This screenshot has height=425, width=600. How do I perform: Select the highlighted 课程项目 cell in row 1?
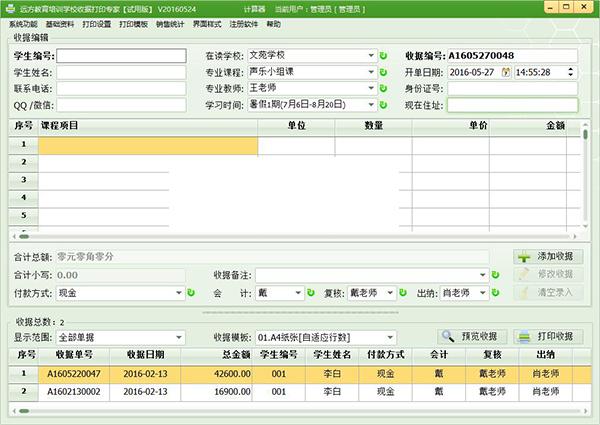(148, 146)
